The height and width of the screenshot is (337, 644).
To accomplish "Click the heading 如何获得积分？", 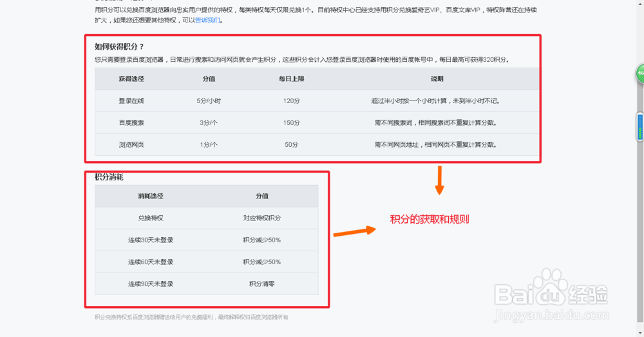I will click(x=119, y=47).
